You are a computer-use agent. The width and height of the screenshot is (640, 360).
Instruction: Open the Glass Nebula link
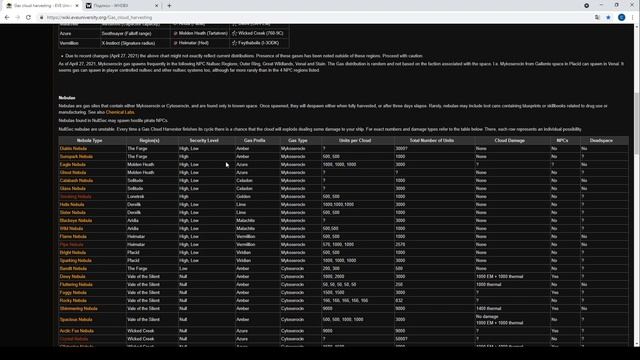click(x=73, y=189)
